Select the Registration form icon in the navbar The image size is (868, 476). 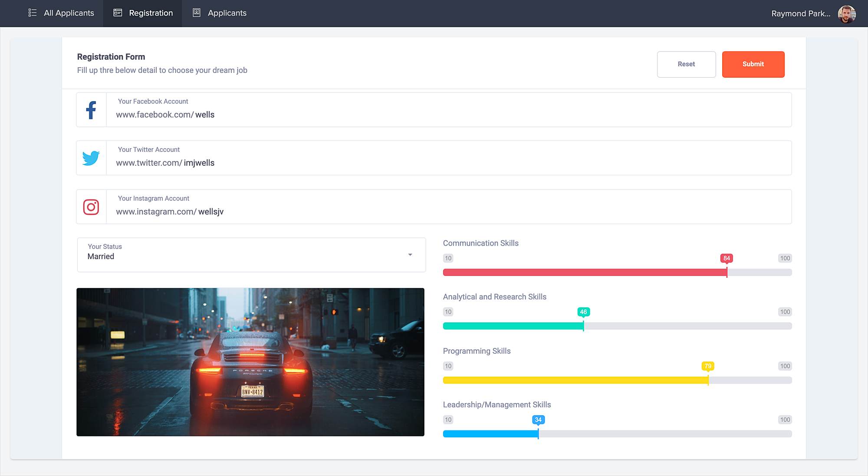[x=117, y=13]
